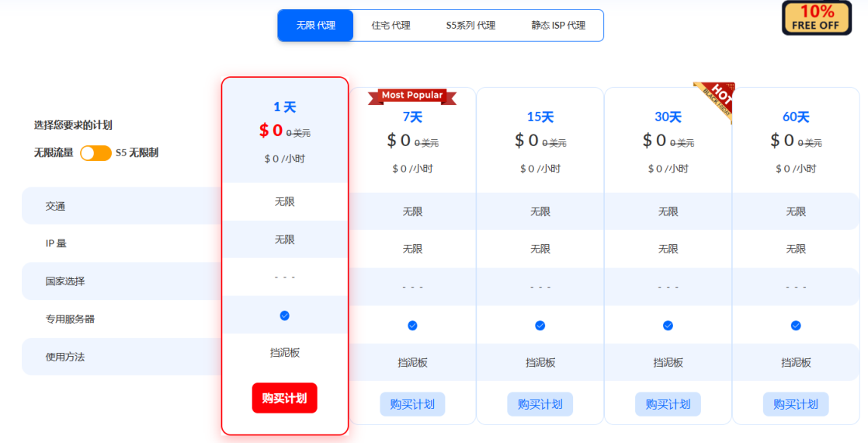868x443 pixels.
Task: Switch to the 无限 代理 tab
Action: pyautogui.click(x=315, y=26)
